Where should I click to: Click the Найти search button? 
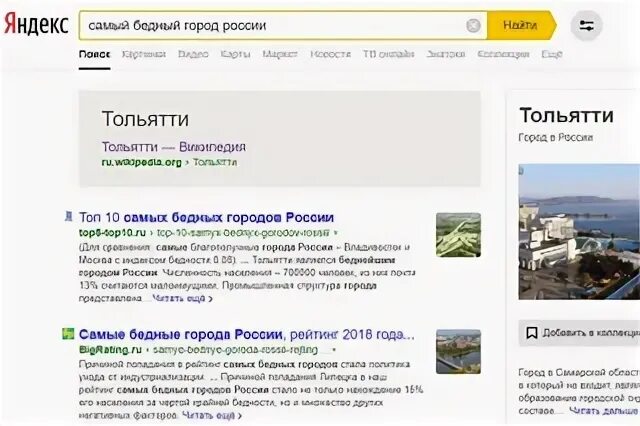(521, 25)
